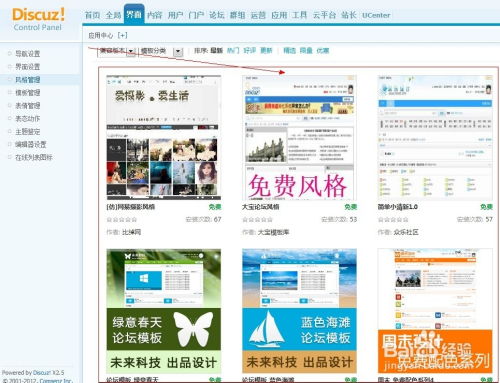Click the [+] next to 应用中心

(x=122, y=35)
